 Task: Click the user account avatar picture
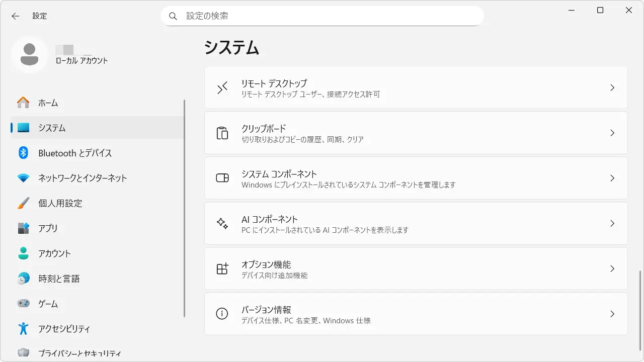click(30, 54)
